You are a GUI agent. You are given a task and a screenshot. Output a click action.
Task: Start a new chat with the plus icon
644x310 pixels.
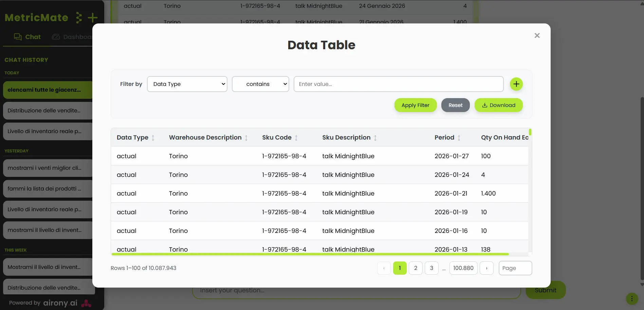click(x=92, y=18)
